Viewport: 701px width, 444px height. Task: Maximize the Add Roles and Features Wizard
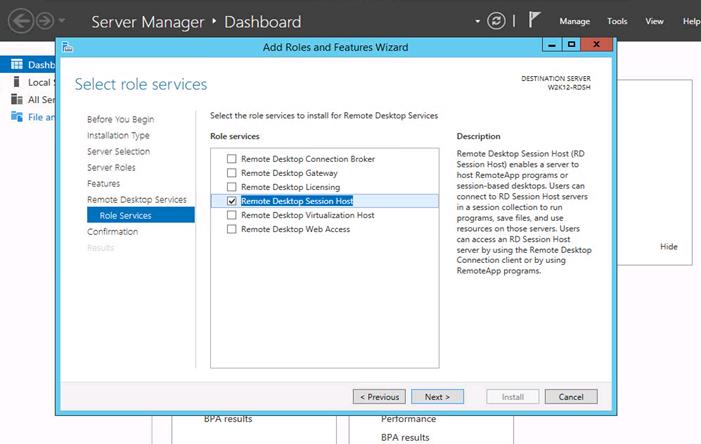point(571,45)
